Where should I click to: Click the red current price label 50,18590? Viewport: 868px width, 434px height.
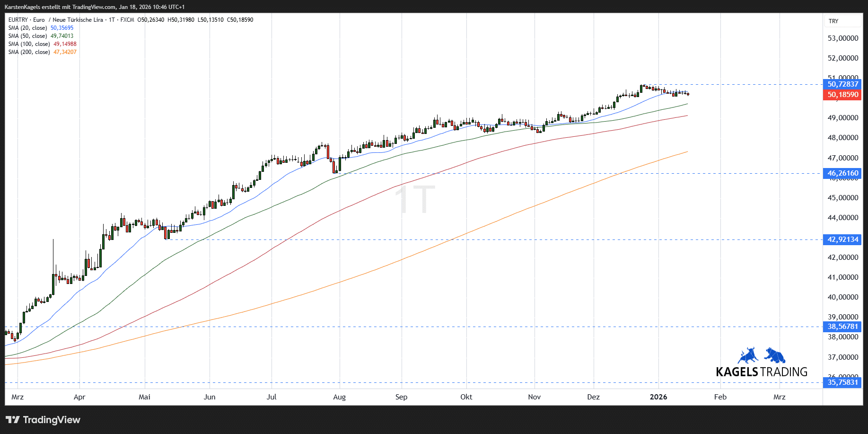coord(842,95)
